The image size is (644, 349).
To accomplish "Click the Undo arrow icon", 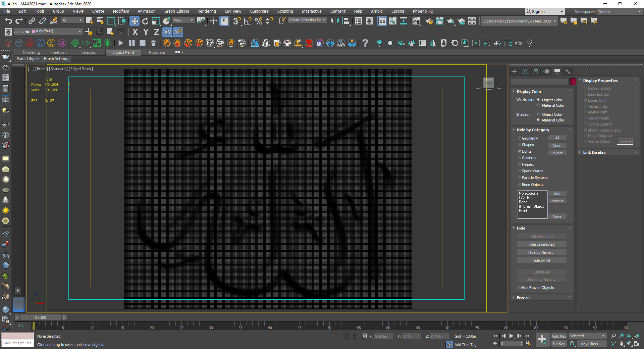I will point(8,21).
